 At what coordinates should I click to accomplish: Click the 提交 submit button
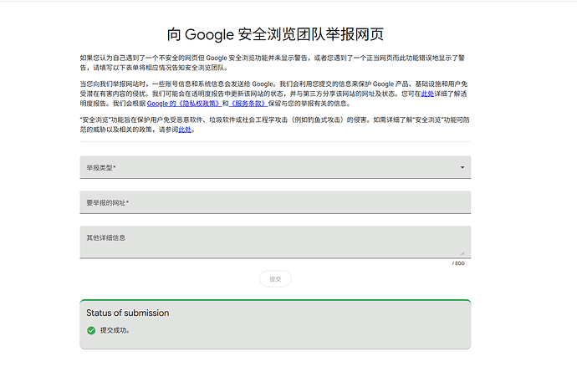(x=275, y=279)
